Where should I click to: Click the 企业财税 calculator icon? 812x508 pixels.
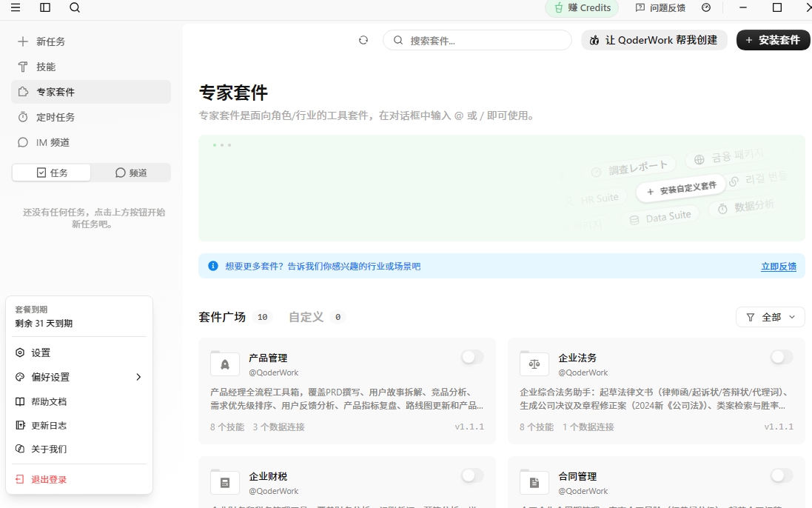tap(225, 483)
